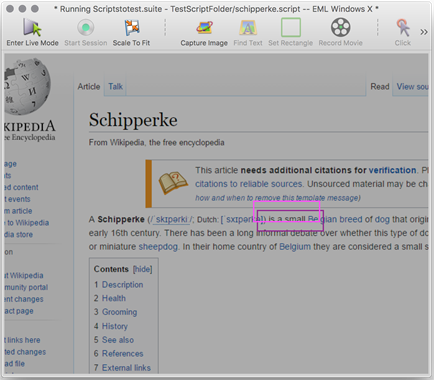Viewport: 434px width, 380px height.
Task: Open the Description contents entry
Action: tap(122, 285)
